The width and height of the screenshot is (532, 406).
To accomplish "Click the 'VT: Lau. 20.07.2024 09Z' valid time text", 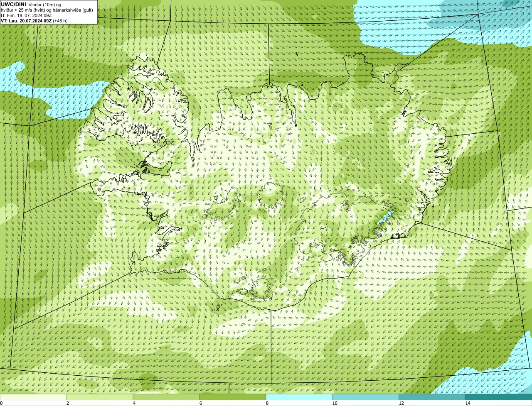I will 26,21.
